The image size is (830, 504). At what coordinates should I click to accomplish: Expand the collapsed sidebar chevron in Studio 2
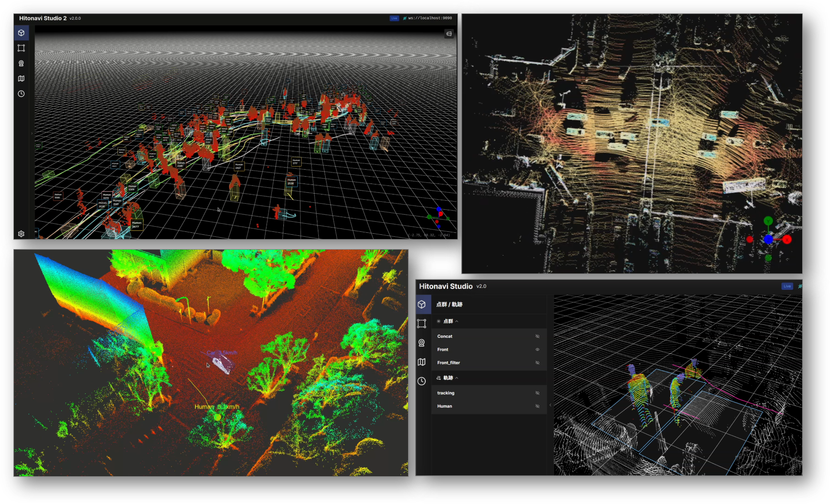coord(32,134)
